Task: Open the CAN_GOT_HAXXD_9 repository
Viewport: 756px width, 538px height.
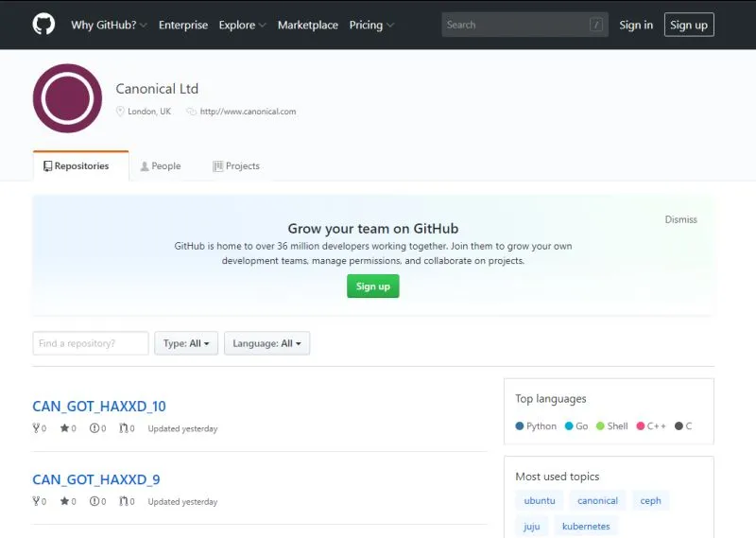Action: point(96,479)
